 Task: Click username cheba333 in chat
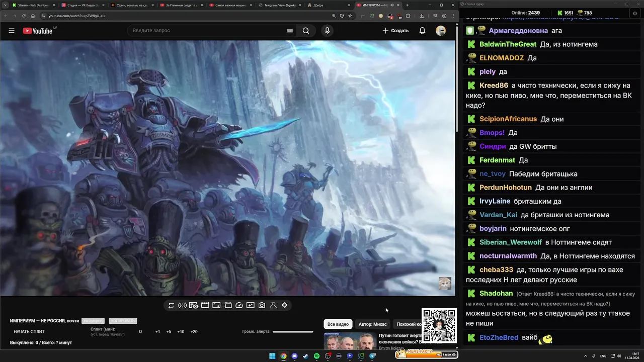[x=497, y=270]
